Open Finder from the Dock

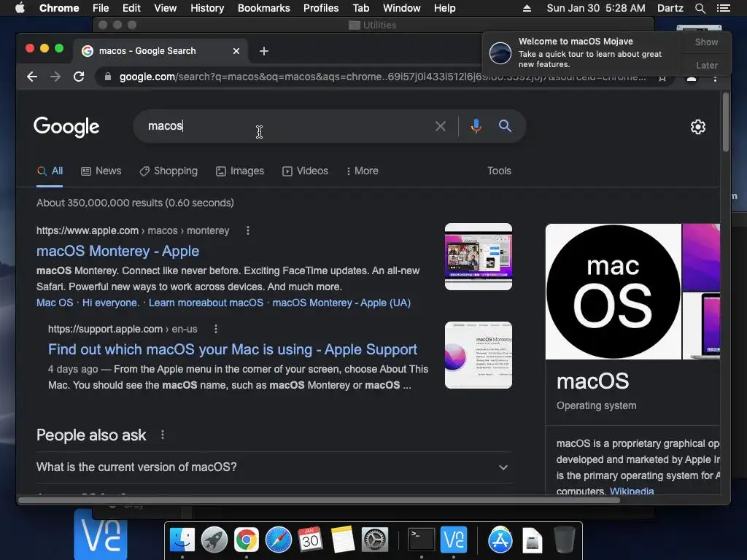coord(182,540)
